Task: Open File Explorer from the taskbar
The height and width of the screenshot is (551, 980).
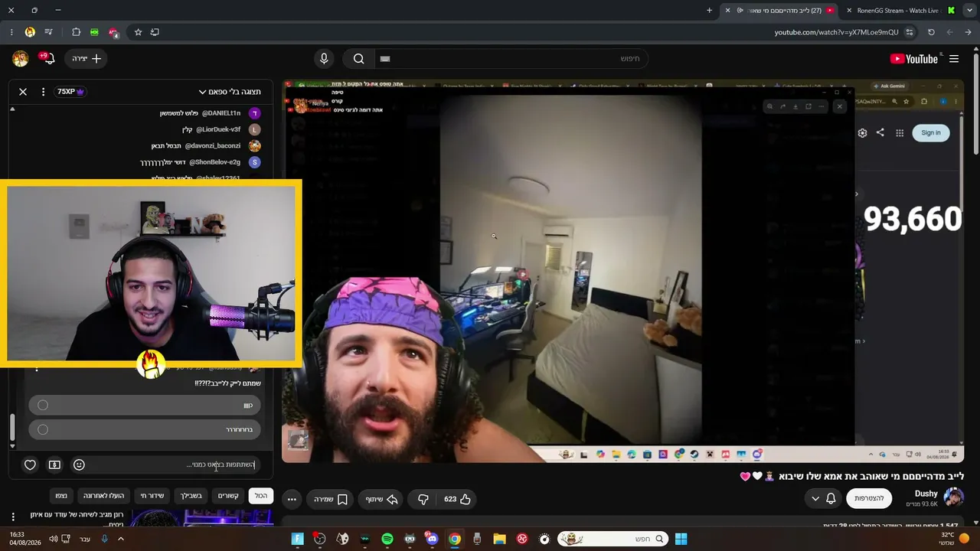Action: pyautogui.click(x=499, y=539)
